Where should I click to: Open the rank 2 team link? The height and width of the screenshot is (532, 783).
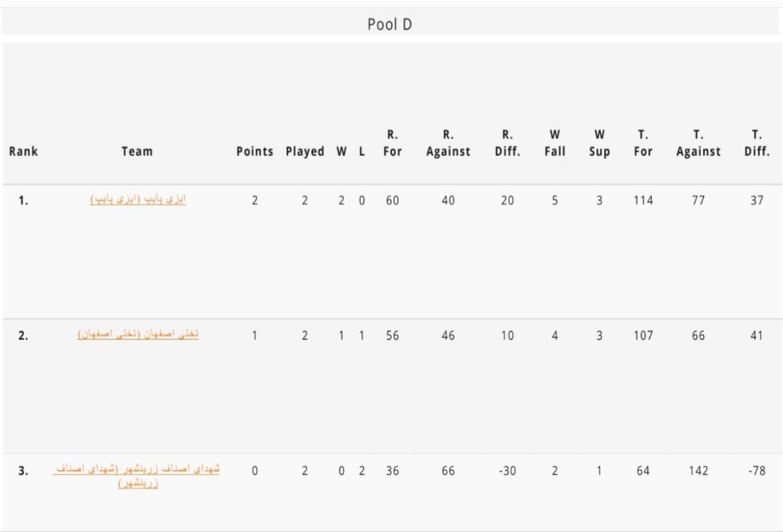coord(138,335)
